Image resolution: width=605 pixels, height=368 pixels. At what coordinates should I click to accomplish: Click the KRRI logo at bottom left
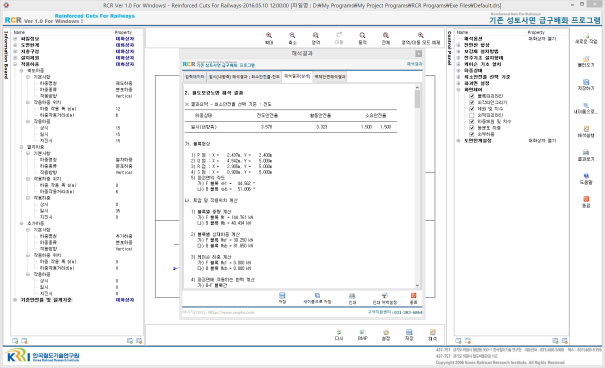pos(42,356)
